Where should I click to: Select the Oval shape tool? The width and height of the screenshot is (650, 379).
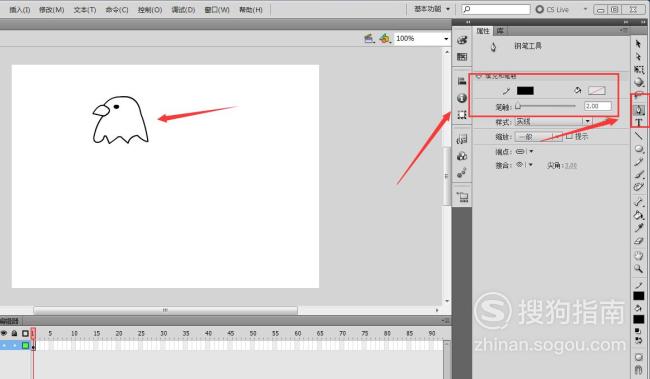[x=638, y=148]
